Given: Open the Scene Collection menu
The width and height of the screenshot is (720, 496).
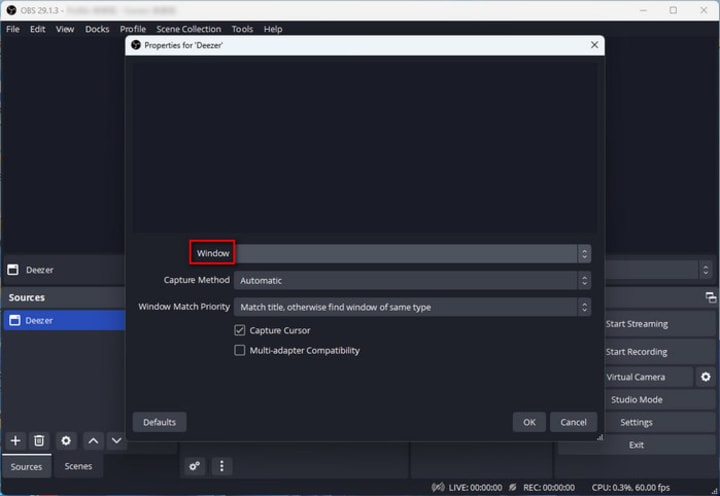Looking at the screenshot, I should coord(188,29).
